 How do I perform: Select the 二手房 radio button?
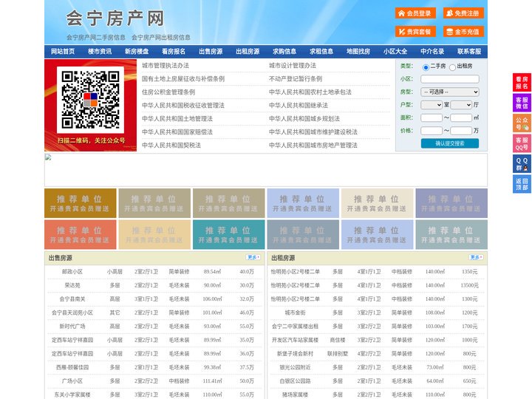pos(426,67)
